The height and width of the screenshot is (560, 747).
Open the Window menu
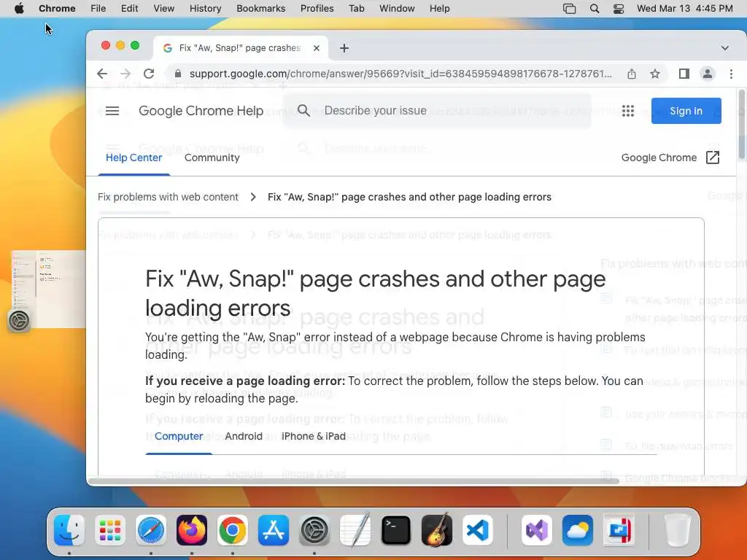coord(397,9)
